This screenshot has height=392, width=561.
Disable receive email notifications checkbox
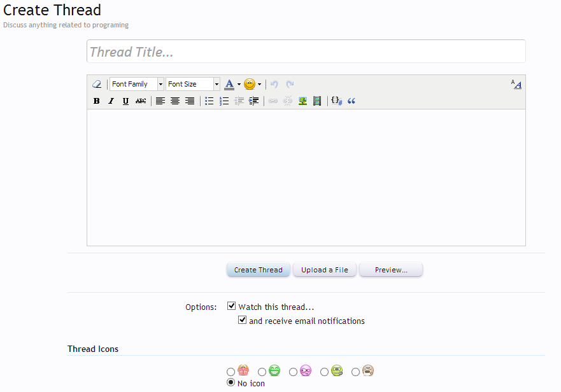[242, 320]
